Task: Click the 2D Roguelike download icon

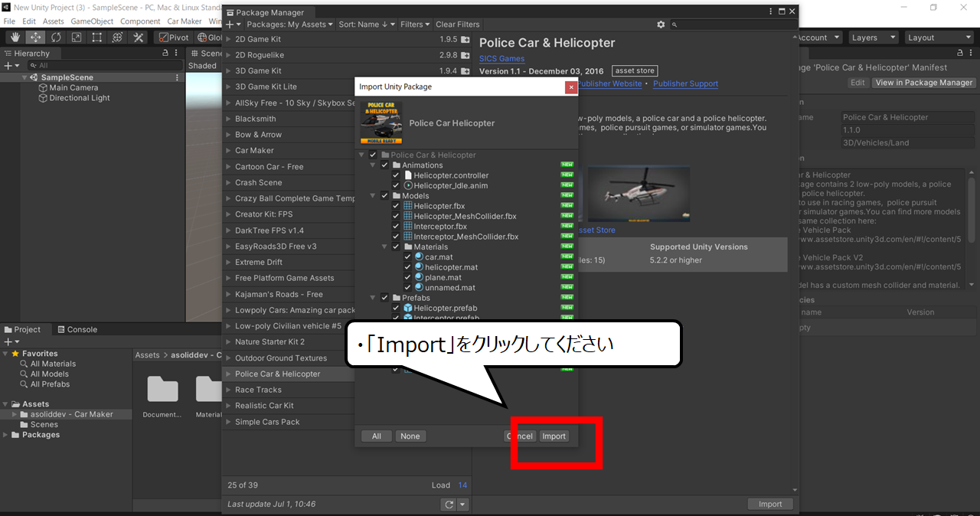Action: click(x=465, y=55)
